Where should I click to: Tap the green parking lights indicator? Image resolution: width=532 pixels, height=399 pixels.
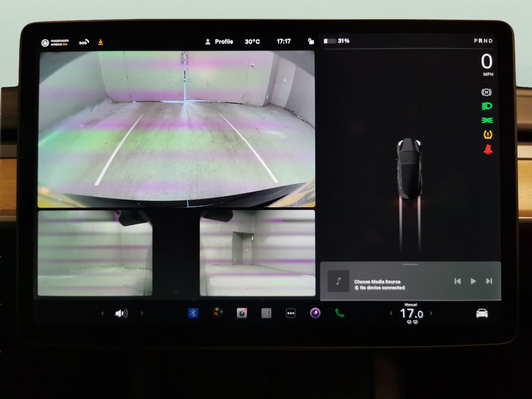click(487, 120)
